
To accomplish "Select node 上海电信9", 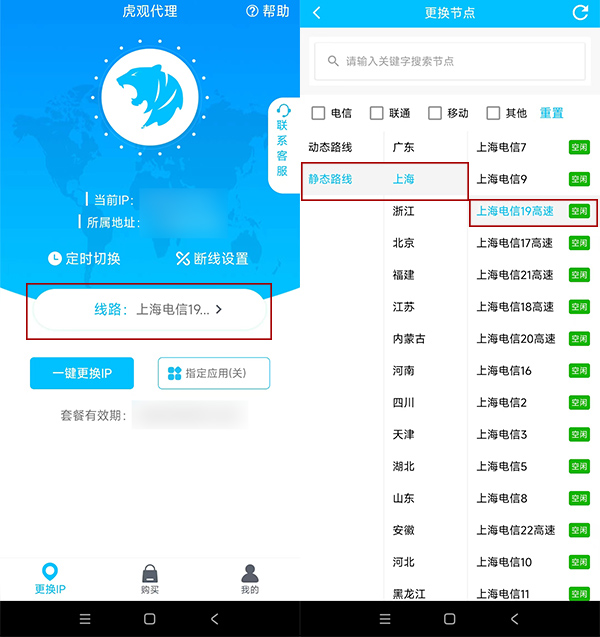I will 501,179.
